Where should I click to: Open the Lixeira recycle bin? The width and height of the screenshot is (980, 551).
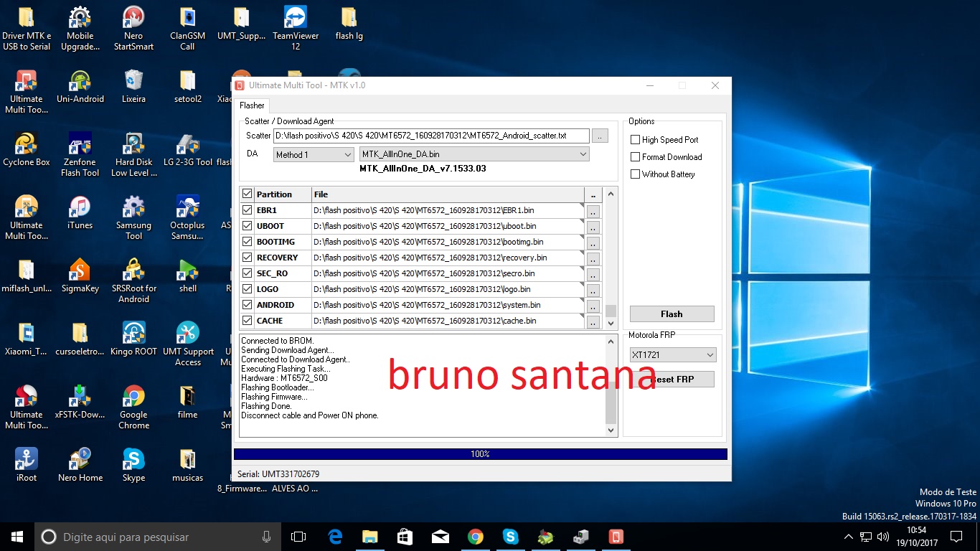point(133,87)
